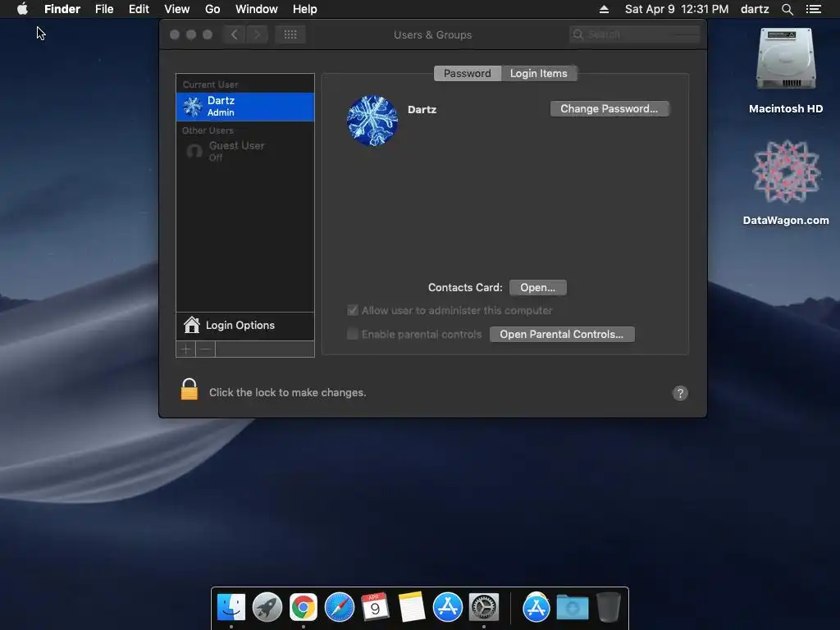The height and width of the screenshot is (630, 840).
Task: Click the System Preferences search field
Action: [x=635, y=34]
